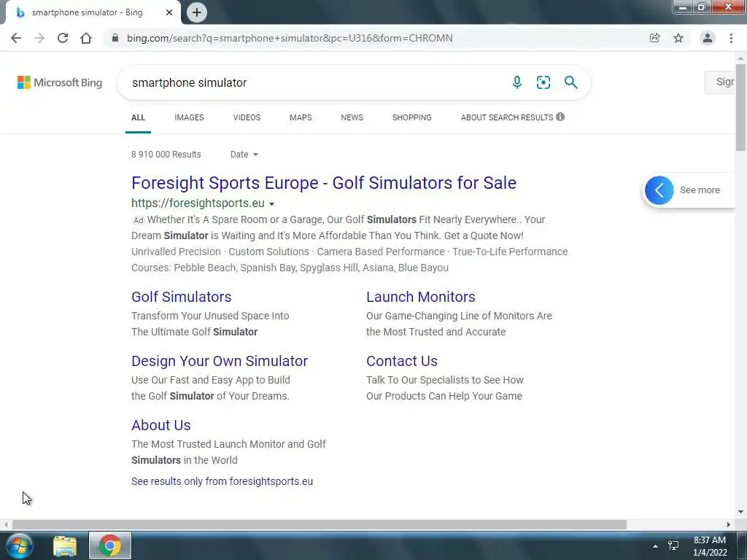
Task: Expand the Date filter dropdown
Action: (x=244, y=155)
